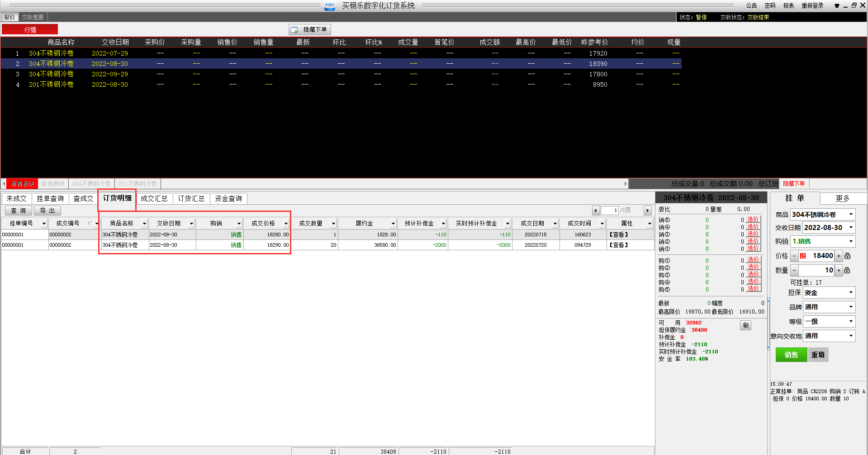Click the quantity plus stepper button
Viewport: 868px width, 455px height.
click(x=839, y=270)
